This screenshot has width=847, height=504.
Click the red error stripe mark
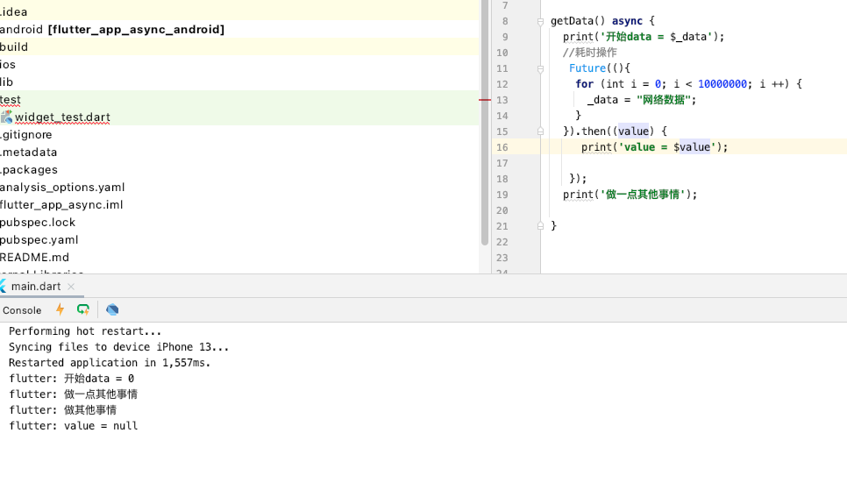(485, 100)
